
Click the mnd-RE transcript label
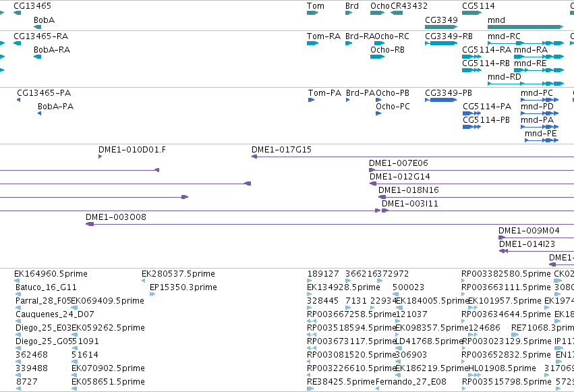pos(530,63)
